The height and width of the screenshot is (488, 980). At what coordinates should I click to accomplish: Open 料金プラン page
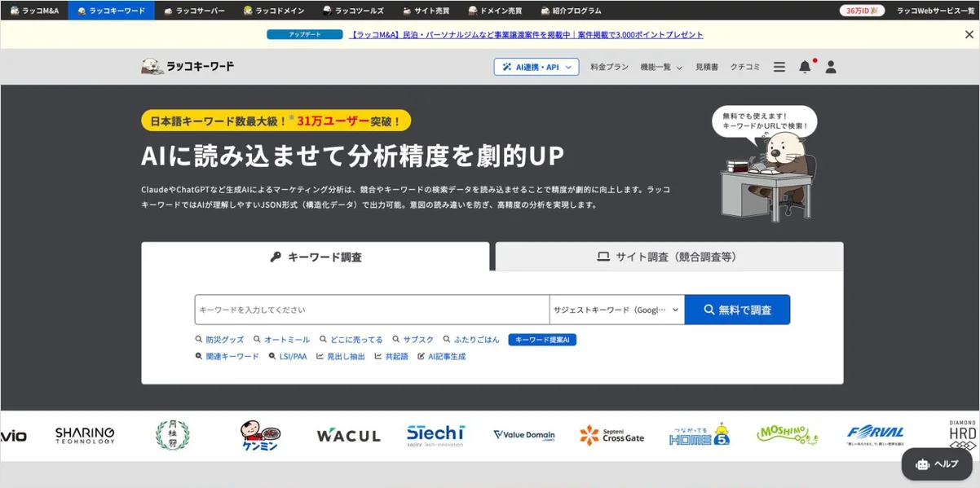tap(610, 67)
